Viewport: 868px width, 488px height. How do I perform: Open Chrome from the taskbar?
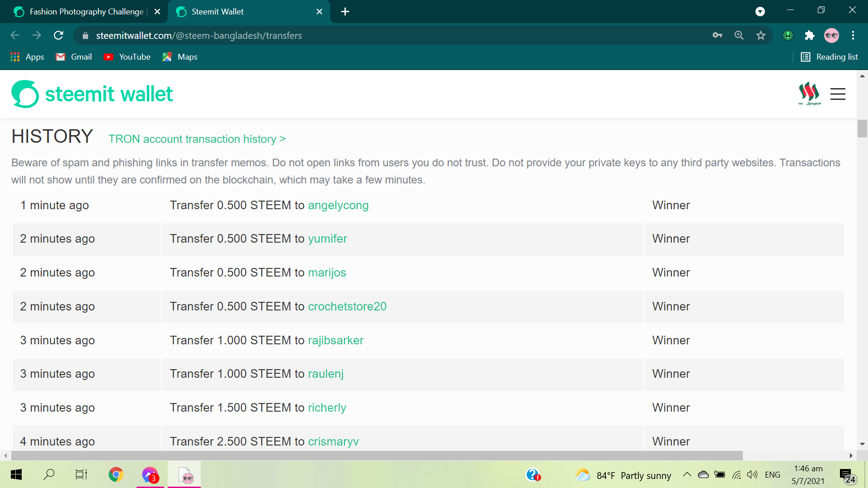116,474
